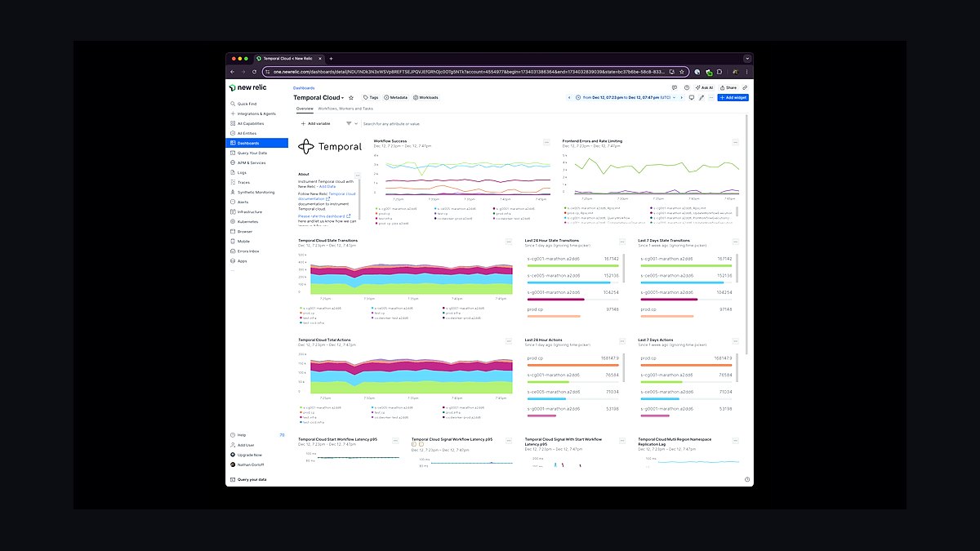Expand more sidebar items with the ellipsis
The width and height of the screenshot is (980, 551).
click(x=232, y=270)
